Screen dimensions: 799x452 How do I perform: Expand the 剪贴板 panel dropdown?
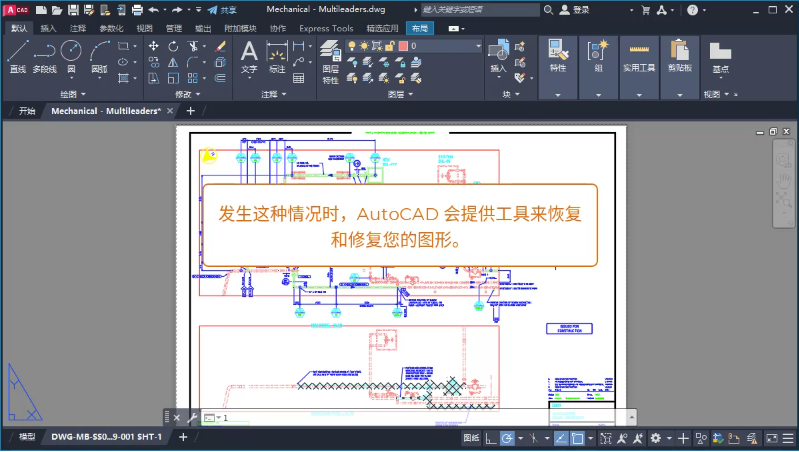tap(680, 95)
